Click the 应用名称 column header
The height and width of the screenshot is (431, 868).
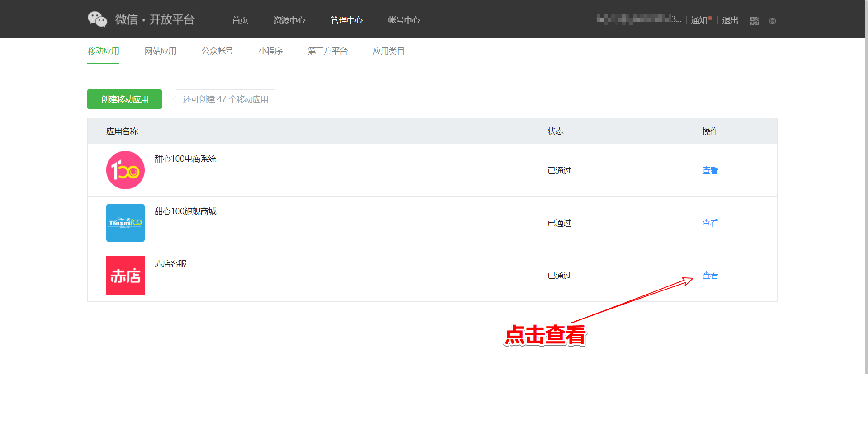click(122, 131)
